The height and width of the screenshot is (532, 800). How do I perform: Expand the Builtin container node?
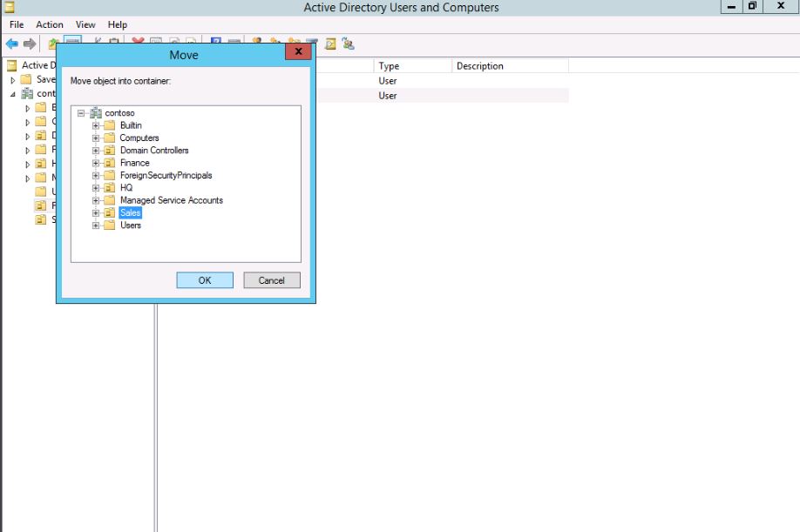tap(96, 125)
